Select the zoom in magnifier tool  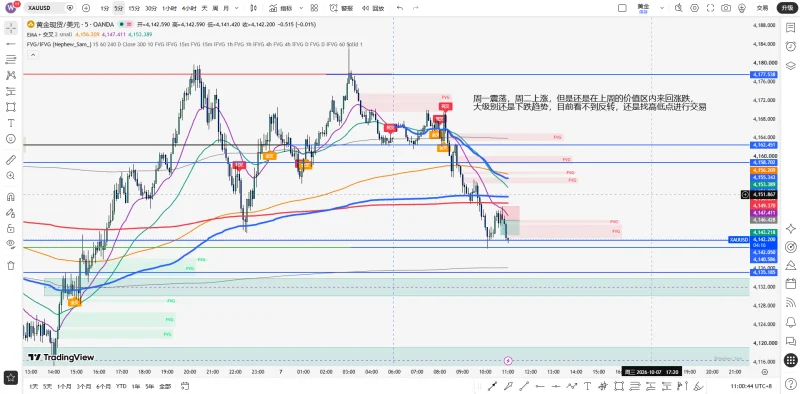coord(11,176)
